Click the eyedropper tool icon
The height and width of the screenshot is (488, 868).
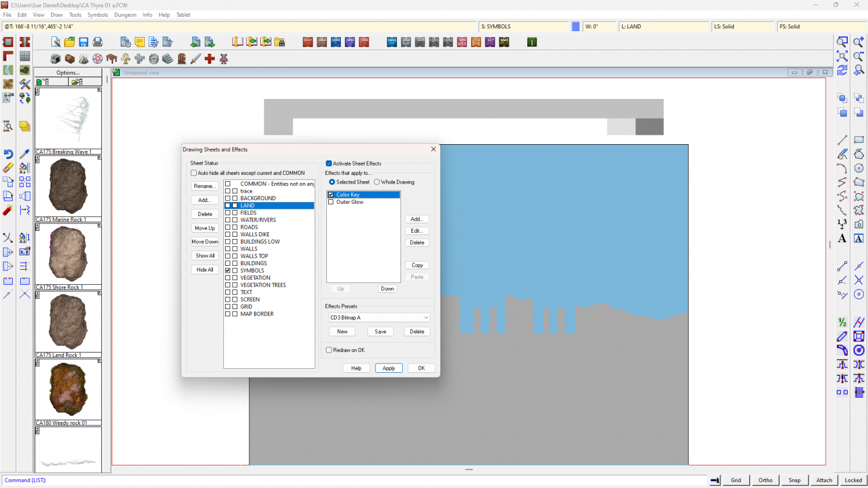(x=24, y=154)
